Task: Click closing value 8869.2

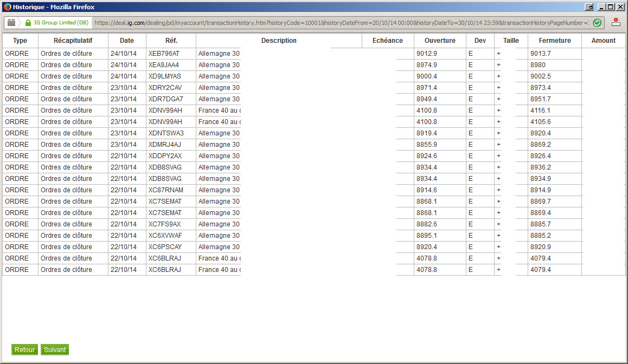Action: pyautogui.click(x=541, y=145)
